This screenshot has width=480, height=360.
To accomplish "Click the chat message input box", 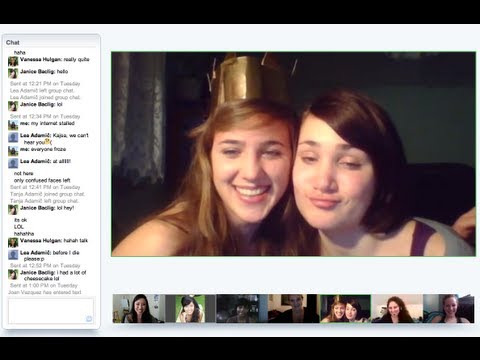I will click(51, 311).
